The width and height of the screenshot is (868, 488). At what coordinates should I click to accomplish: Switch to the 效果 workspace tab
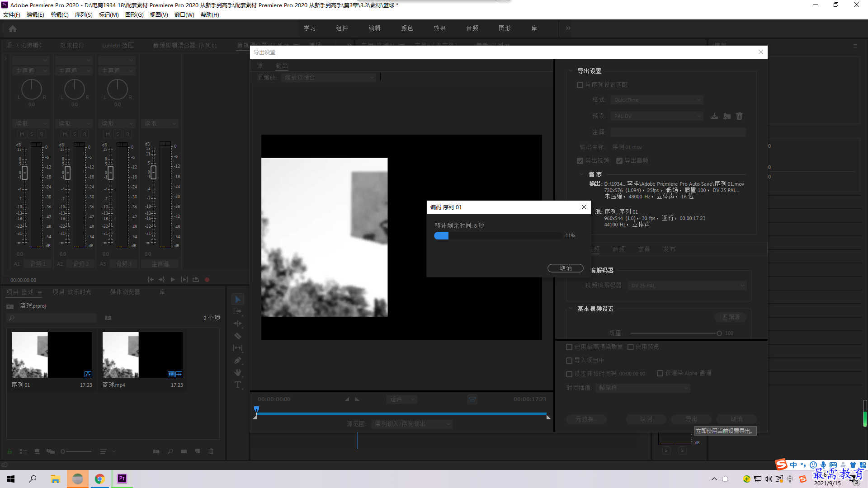[439, 28]
